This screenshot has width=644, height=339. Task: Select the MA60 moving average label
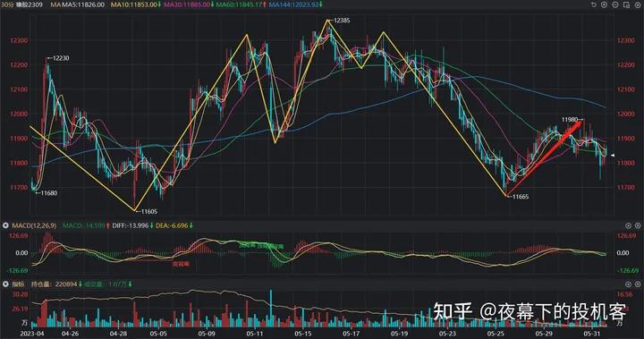[x=239, y=5]
